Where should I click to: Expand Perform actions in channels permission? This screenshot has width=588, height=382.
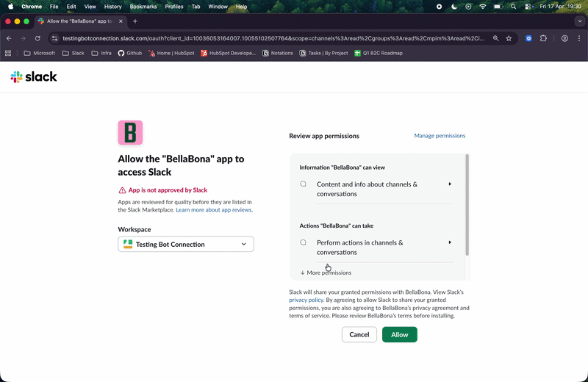[x=450, y=242]
